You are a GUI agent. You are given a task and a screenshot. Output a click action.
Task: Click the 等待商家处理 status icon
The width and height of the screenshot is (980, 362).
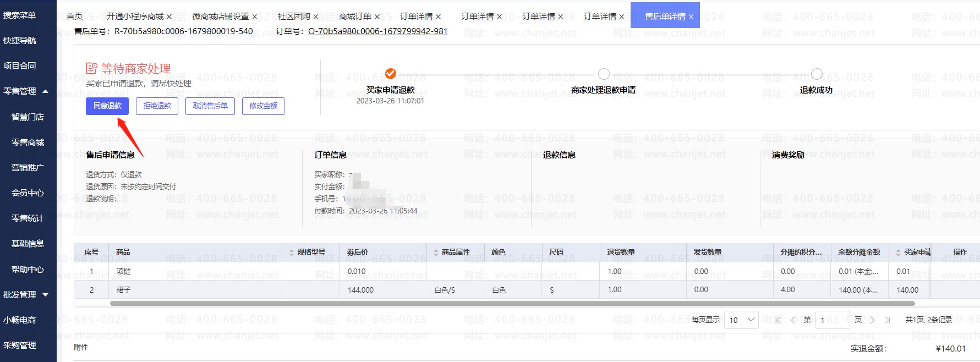click(91, 68)
